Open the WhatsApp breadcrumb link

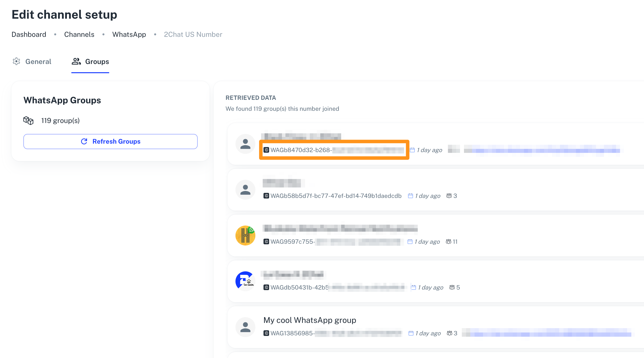coord(129,35)
